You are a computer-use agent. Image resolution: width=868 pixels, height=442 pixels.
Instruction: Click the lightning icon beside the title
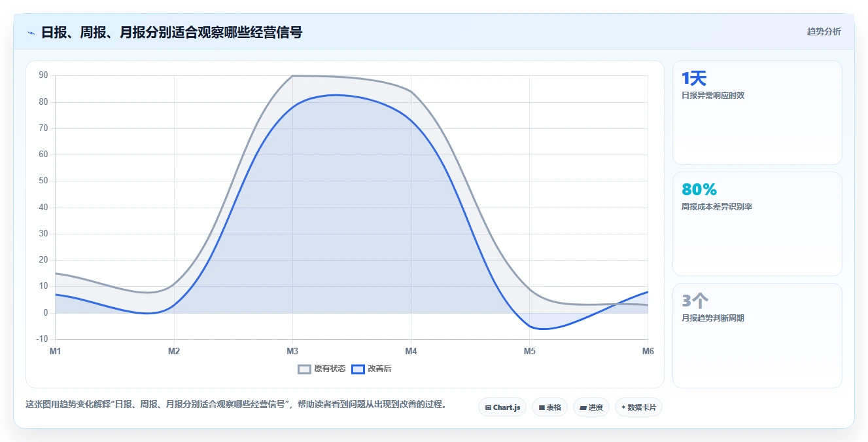pyautogui.click(x=31, y=33)
